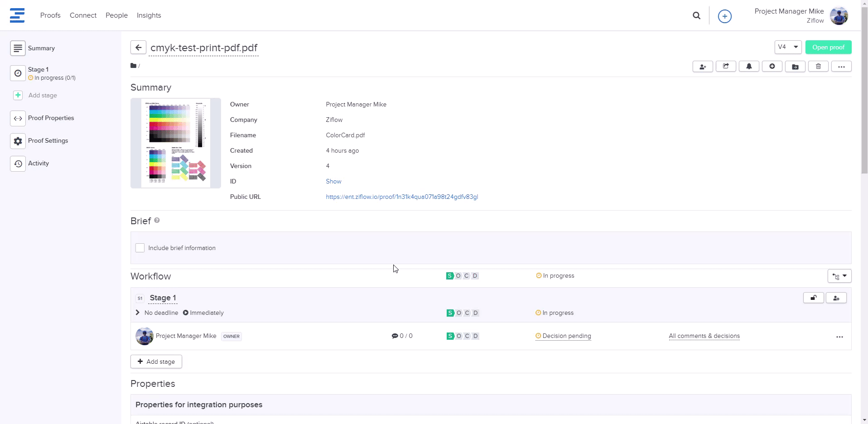
Task: Open the V4 version dropdown
Action: coord(788,47)
